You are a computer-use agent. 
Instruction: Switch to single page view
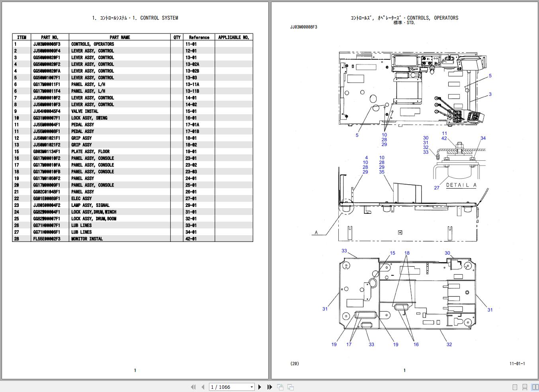(515, 387)
